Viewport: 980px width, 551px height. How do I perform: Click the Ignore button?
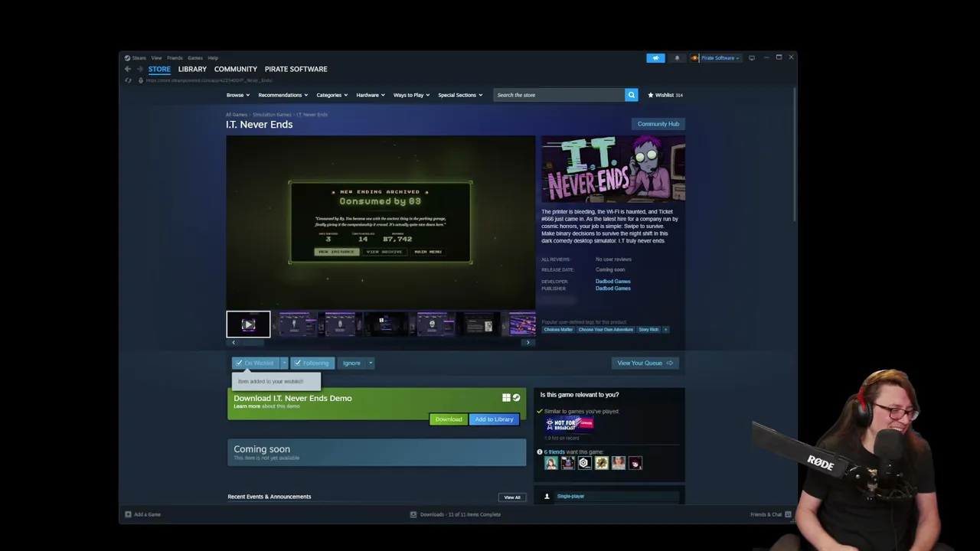[x=351, y=363]
